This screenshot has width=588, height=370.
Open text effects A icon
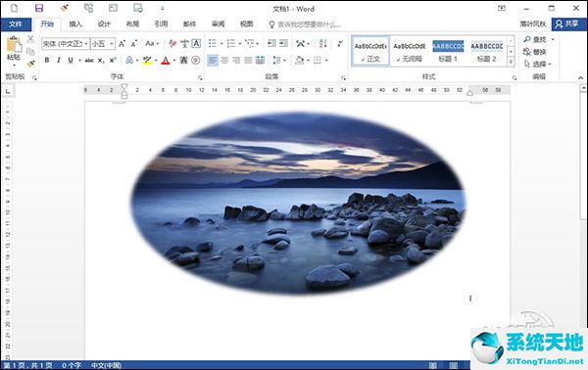click(x=129, y=60)
